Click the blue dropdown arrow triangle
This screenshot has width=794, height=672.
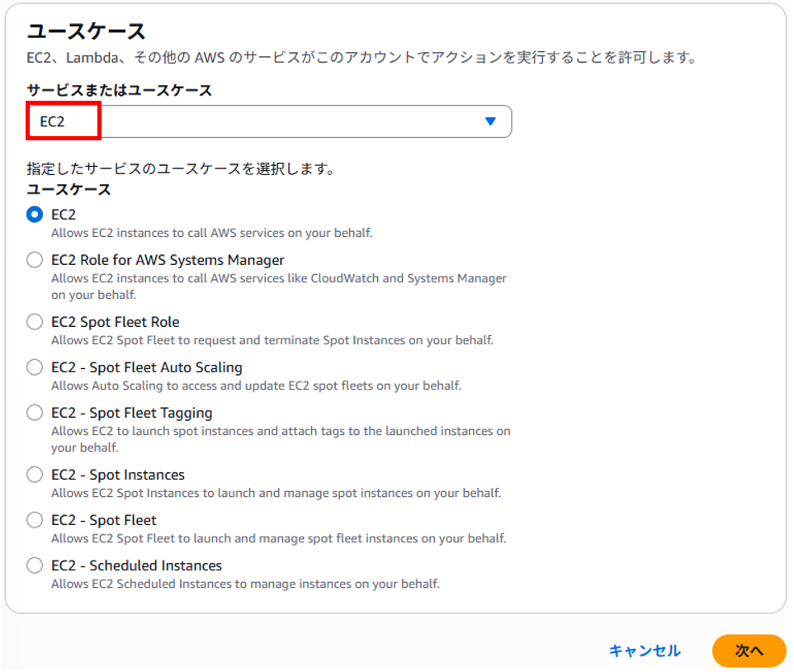tap(489, 121)
